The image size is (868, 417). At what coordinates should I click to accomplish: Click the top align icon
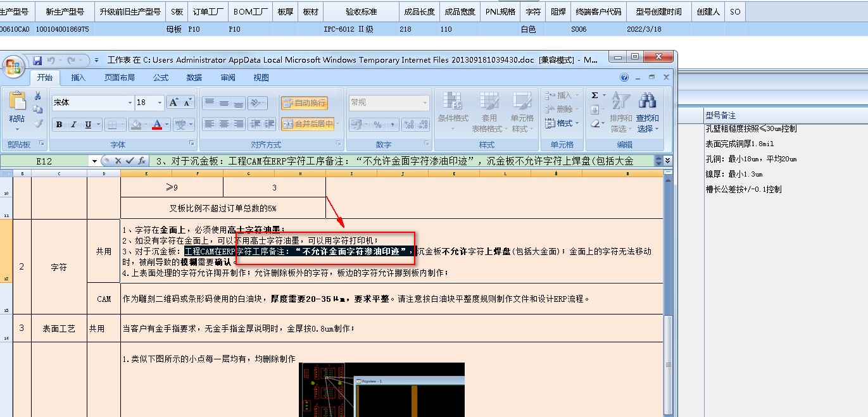click(x=210, y=103)
